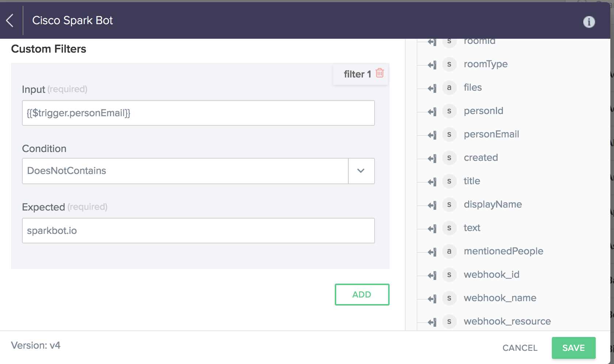Save the Cisco Spark Bot settings
614x364 pixels.
(x=573, y=348)
